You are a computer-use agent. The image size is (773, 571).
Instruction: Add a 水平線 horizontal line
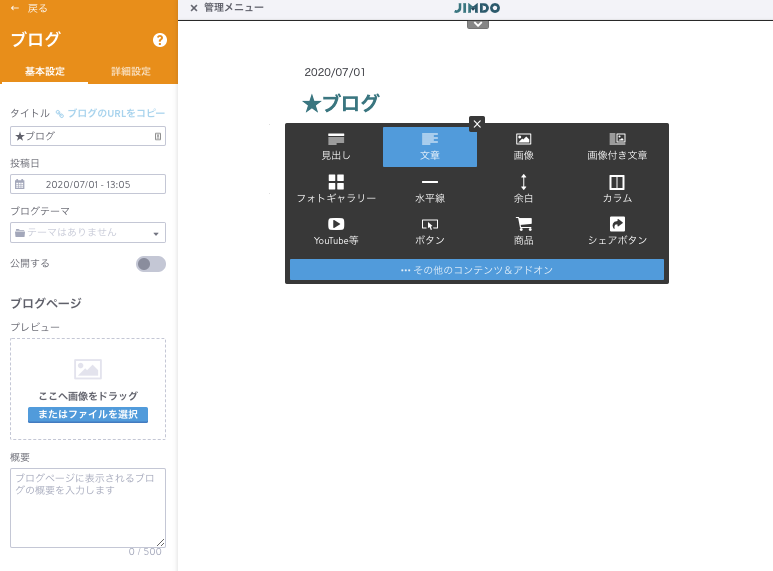[429, 189]
